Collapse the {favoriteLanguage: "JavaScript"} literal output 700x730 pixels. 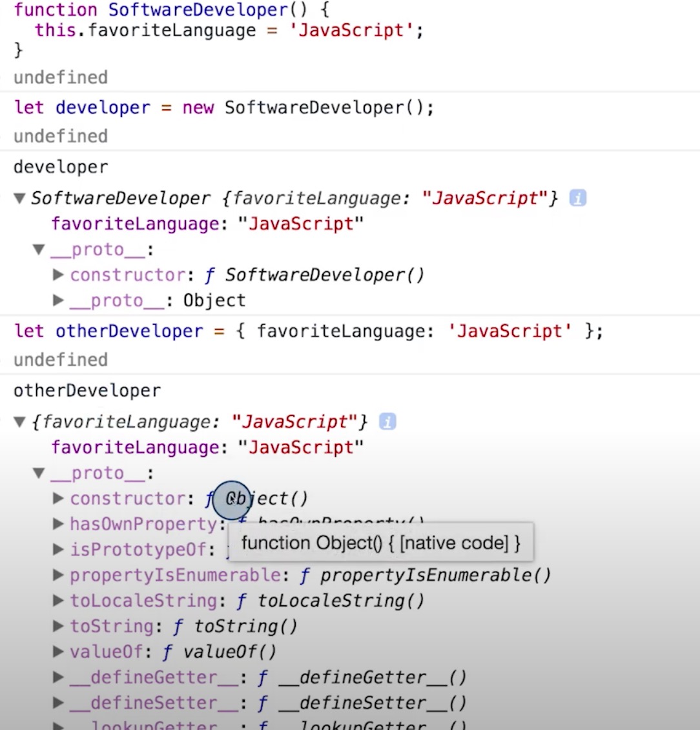[19, 422]
